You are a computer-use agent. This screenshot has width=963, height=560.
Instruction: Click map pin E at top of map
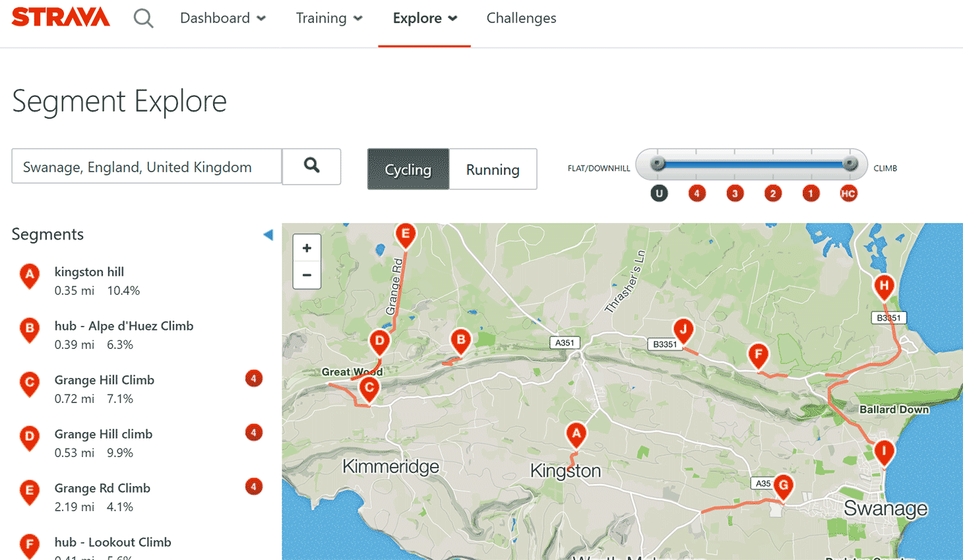406,235
